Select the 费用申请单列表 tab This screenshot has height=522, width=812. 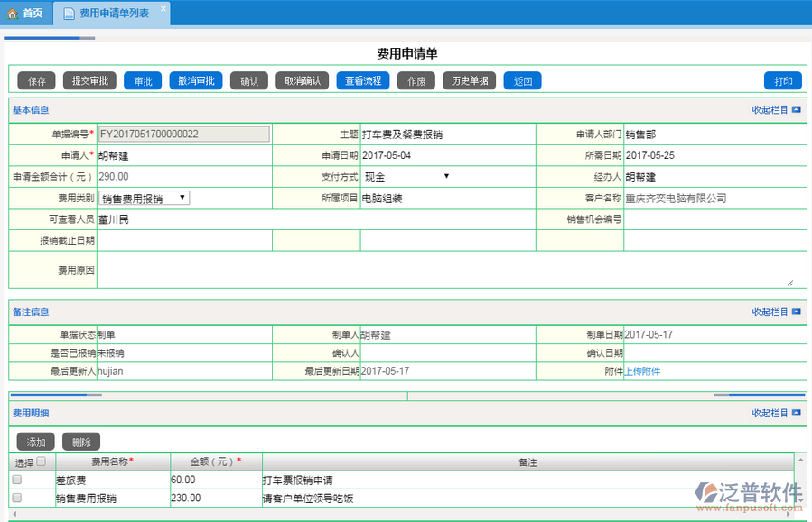[x=113, y=14]
